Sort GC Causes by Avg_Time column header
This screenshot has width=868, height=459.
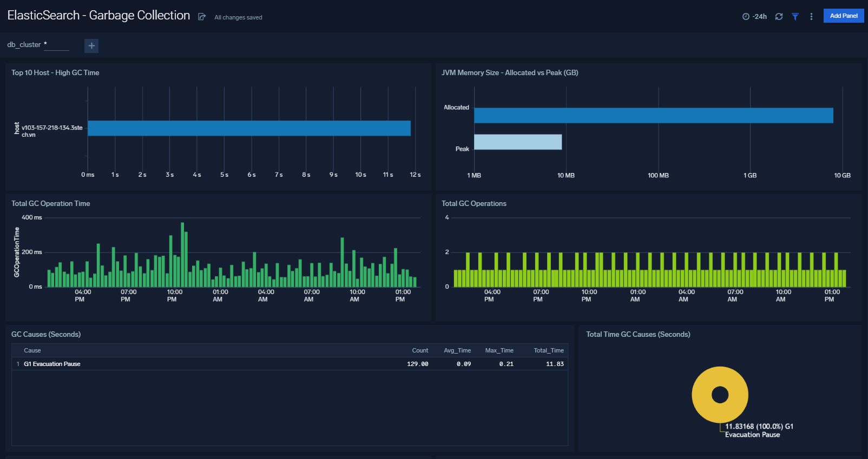click(457, 350)
